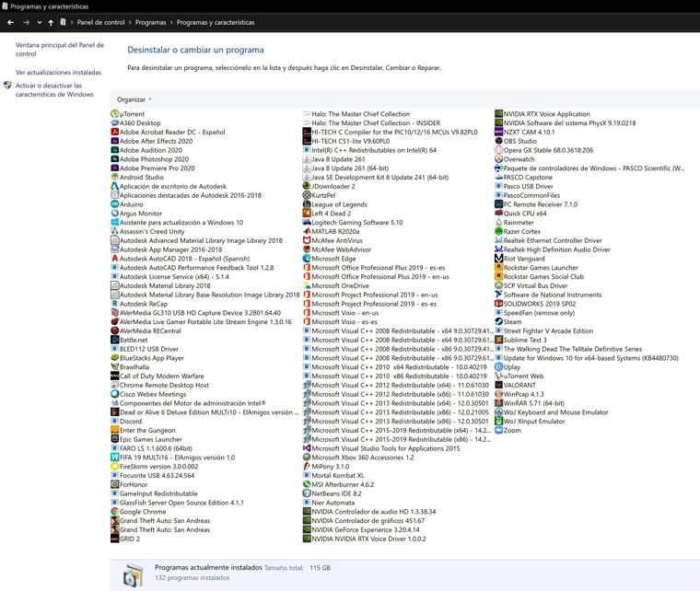
Task: Open recent locations dropdown arrow in navigation
Action: click(40, 22)
